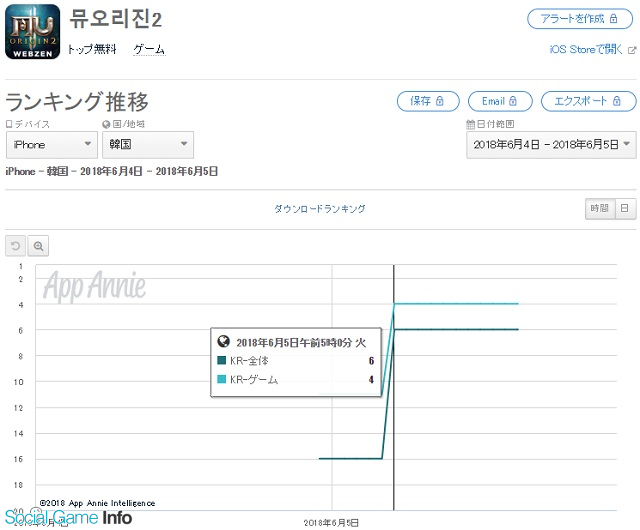
Task: Click the KR-ゲーム light line at rank 4
Action: pos(456,303)
